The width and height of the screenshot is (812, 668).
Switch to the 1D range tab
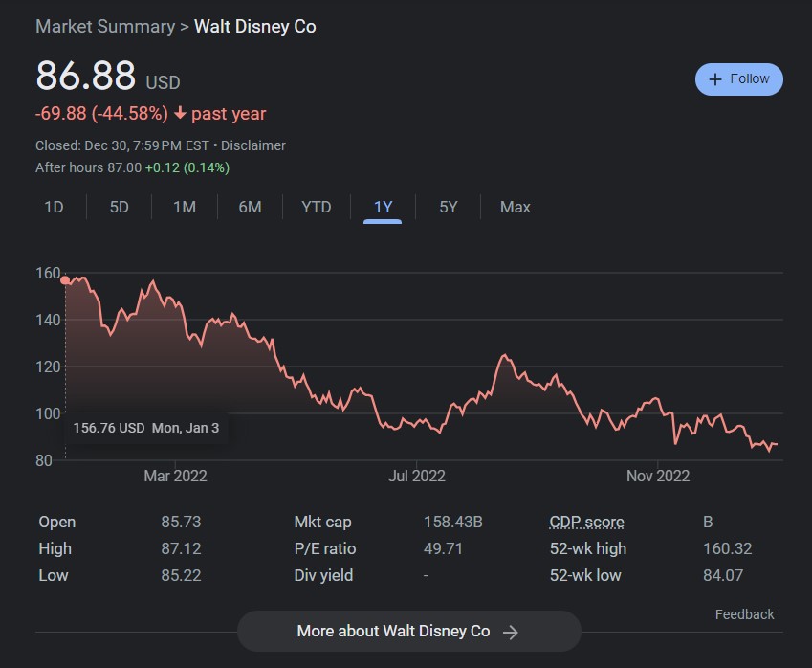click(x=54, y=208)
